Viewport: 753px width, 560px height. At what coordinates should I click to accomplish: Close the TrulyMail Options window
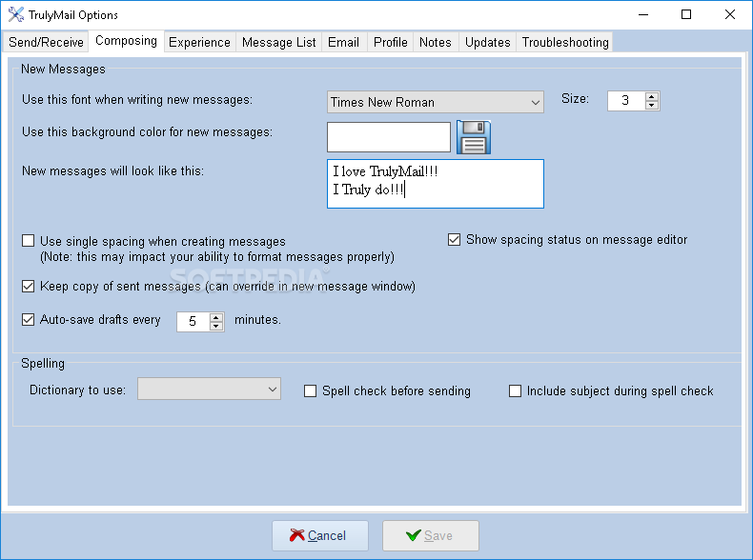coord(730,15)
